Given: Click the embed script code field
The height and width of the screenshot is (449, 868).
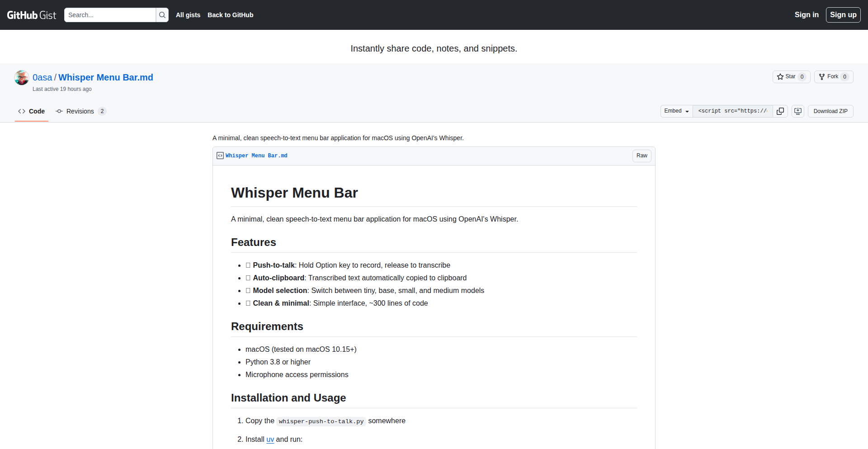Looking at the screenshot, I should point(732,111).
